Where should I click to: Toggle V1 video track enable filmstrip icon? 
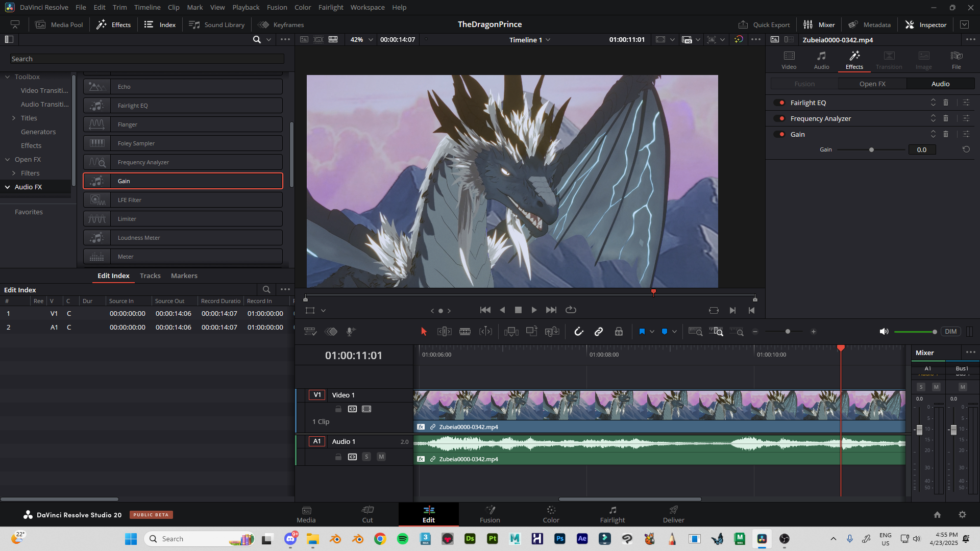(x=366, y=409)
